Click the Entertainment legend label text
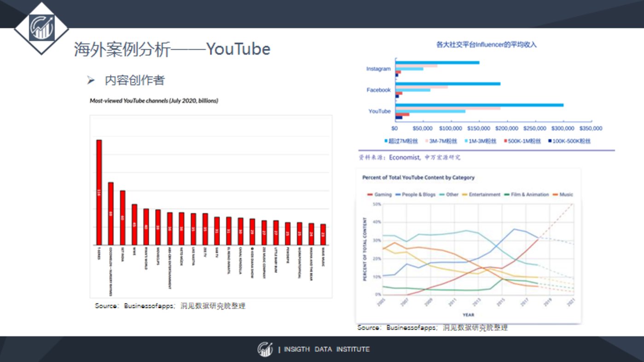This screenshot has width=644, height=362. pyautogui.click(x=485, y=195)
